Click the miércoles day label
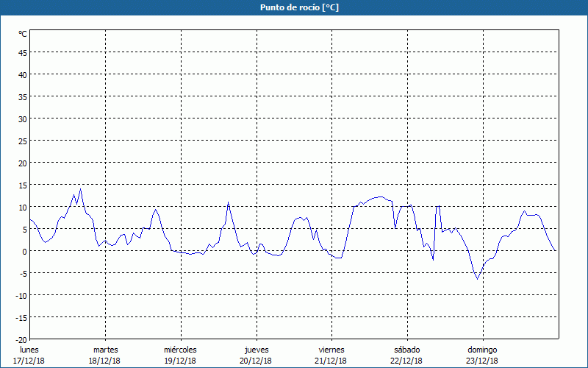 180,350
